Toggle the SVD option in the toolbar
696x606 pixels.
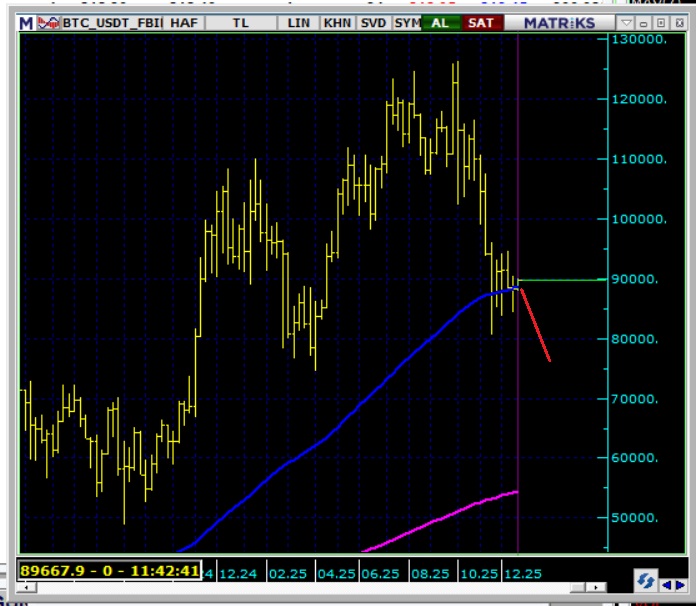pos(373,22)
